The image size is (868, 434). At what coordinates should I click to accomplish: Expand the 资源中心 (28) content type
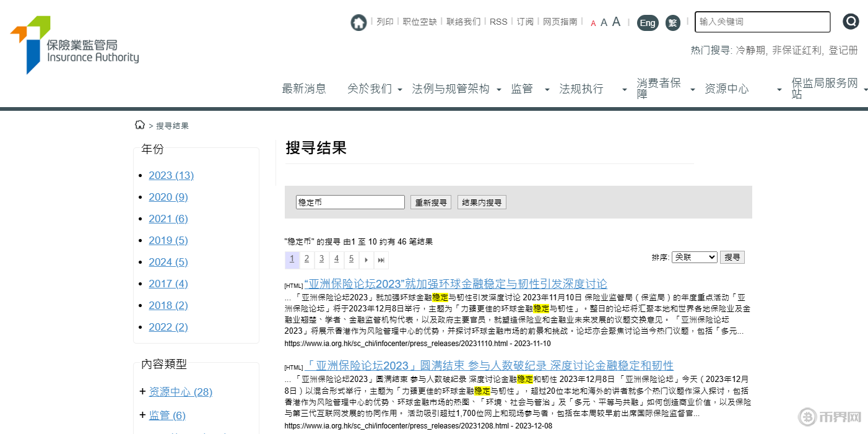click(143, 391)
